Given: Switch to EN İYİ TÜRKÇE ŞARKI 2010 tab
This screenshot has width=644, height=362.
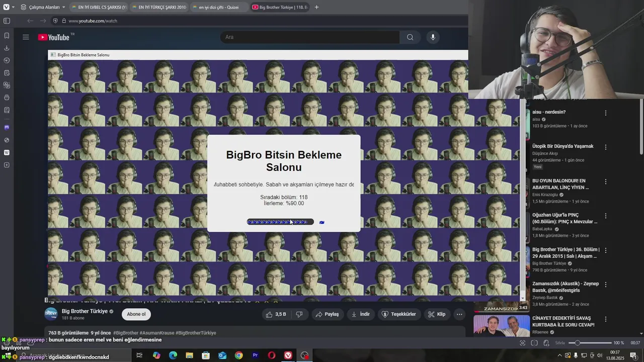Looking at the screenshot, I should (x=159, y=7).
